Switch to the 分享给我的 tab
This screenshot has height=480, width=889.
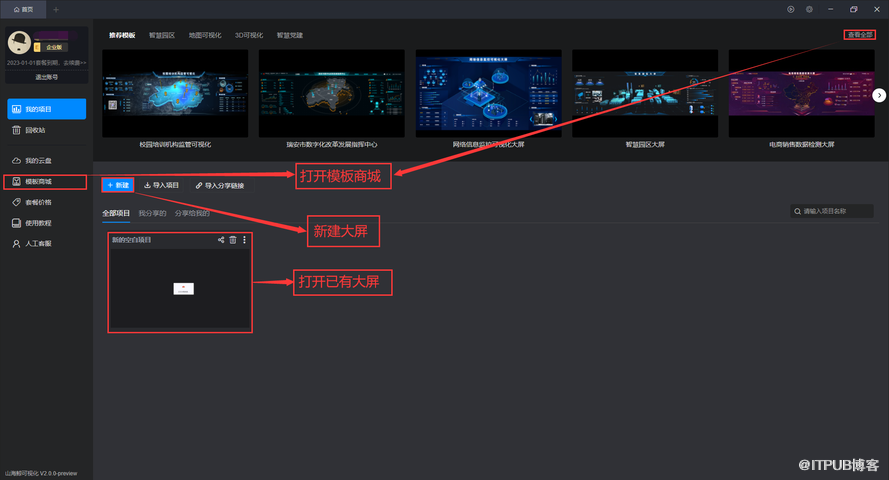click(x=192, y=213)
